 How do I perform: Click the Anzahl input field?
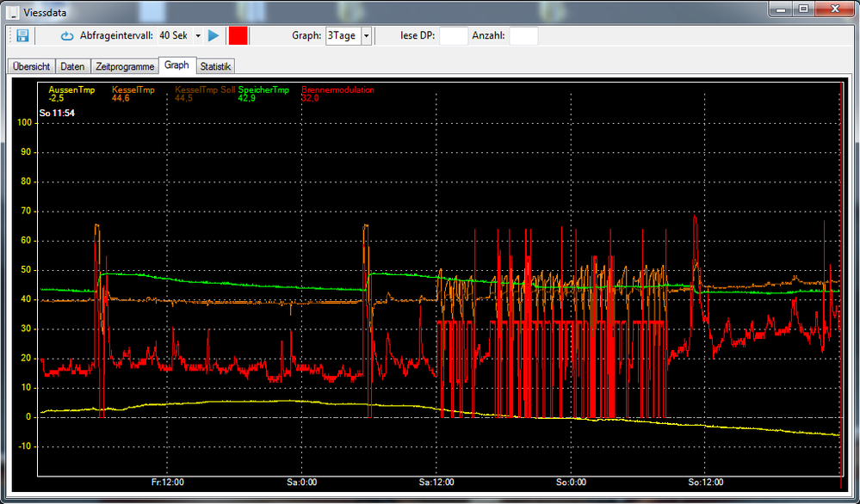523,36
